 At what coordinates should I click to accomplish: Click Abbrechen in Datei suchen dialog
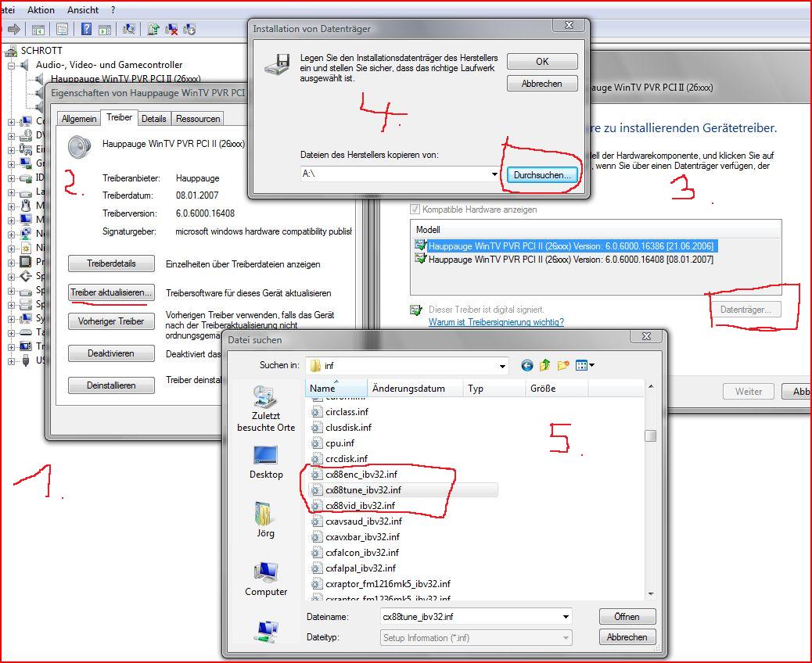coord(627,637)
